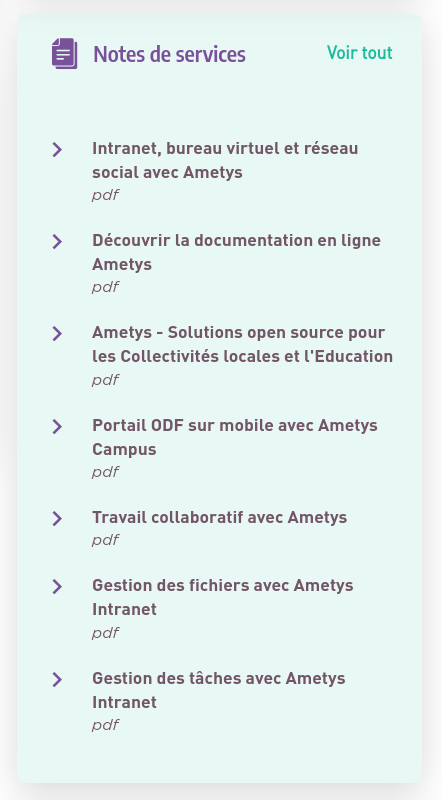Open Découvrir la documentation en ligne Ametys
This screenshot has height=800, width=442.
click(236, 252)
